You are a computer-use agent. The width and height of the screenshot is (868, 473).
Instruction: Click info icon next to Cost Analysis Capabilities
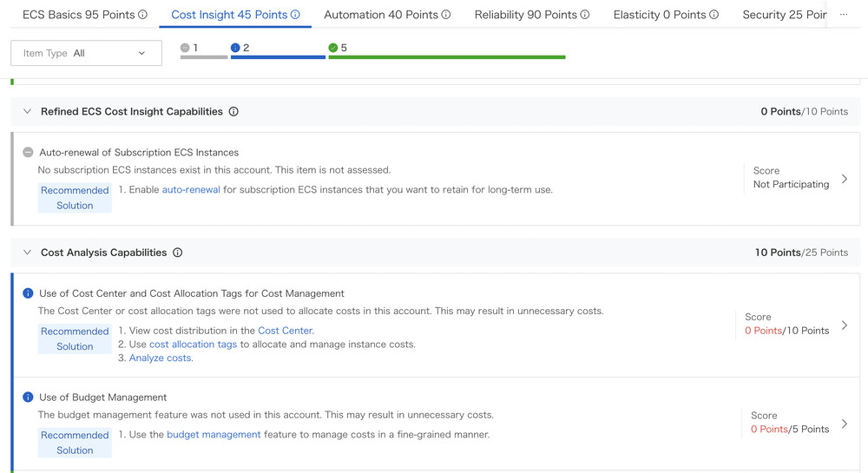coord(178,253)
